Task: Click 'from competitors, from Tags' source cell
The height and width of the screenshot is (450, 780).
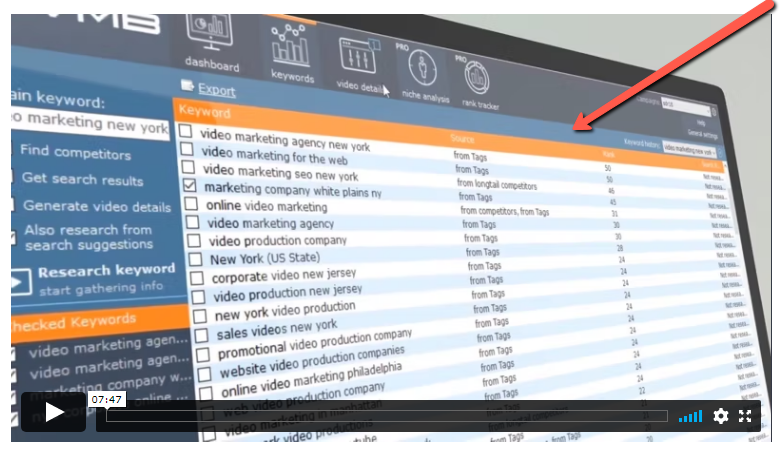Action: point(504,211)
